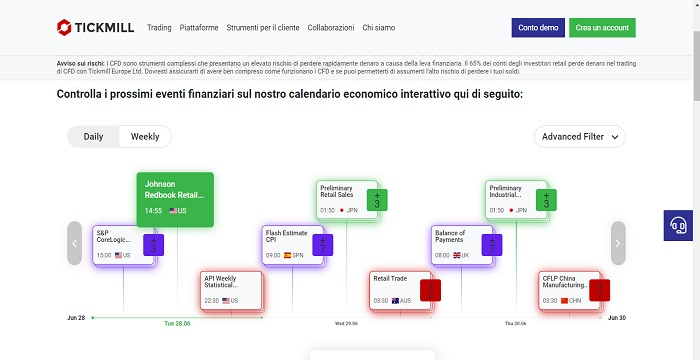Click the 'Jun 28' timeline start label
The height and width of the screenshot is (360, 700).
click(76, 318)
